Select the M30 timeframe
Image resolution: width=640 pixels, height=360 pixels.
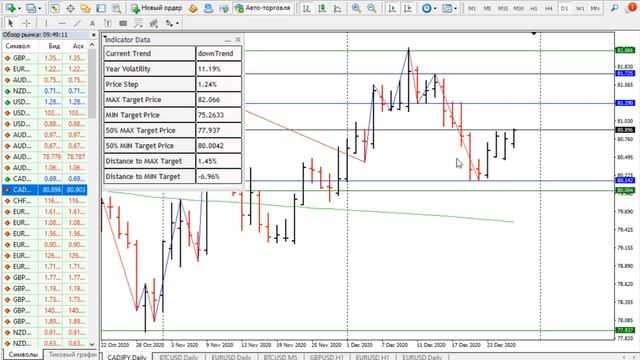pyautogui.click(x=518, y=8)
